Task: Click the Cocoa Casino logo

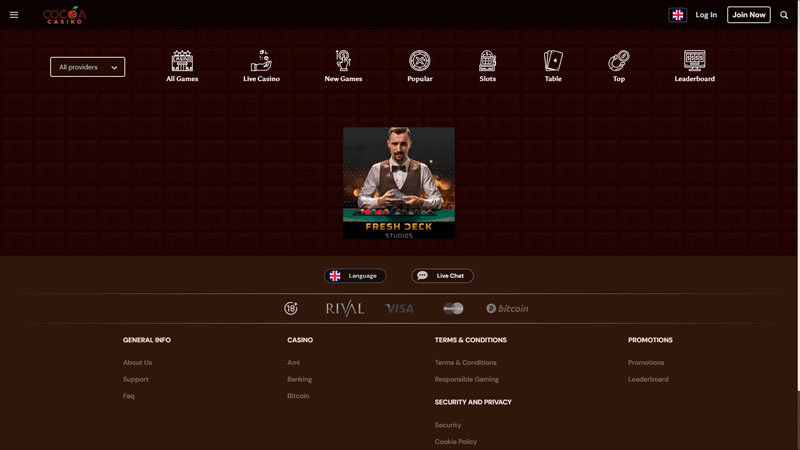Action: click(x=64, y=15)
